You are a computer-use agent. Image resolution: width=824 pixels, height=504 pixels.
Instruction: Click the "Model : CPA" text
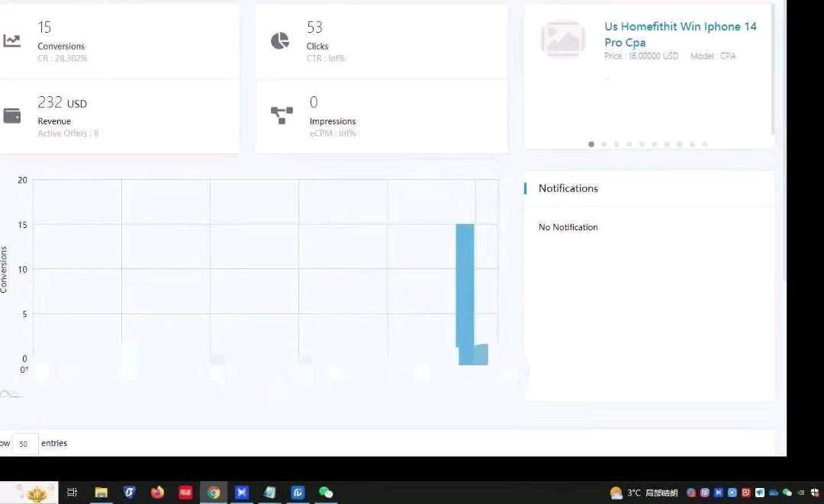point(713,56)
